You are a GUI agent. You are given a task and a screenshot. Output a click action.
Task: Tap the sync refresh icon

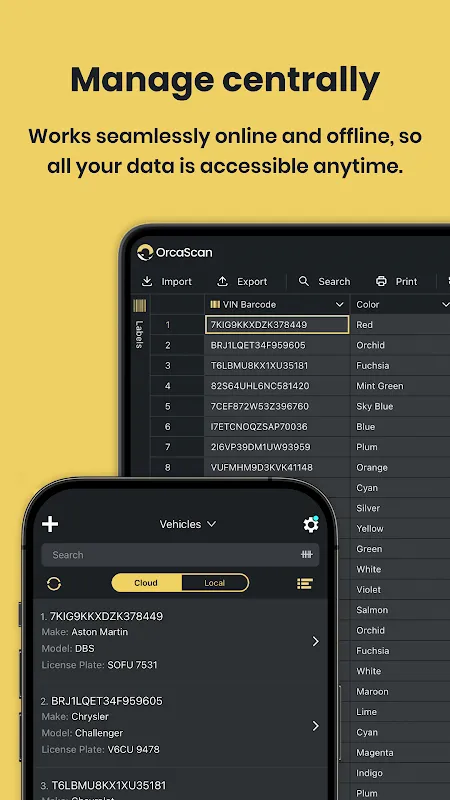54,584
